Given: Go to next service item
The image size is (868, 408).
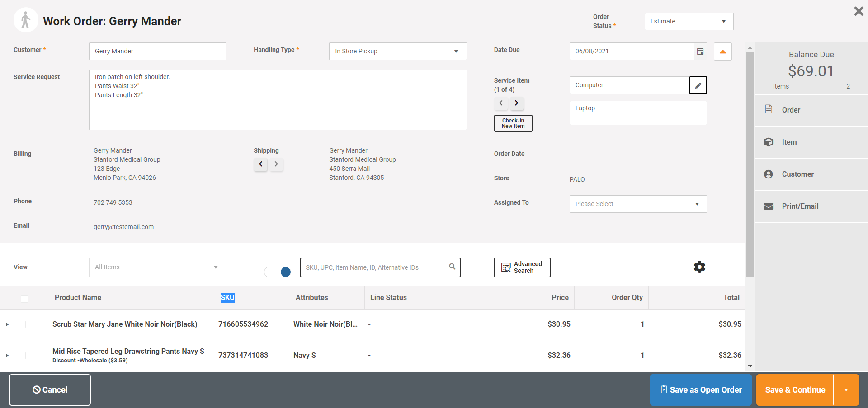Looking at the screenshot, I should [517, 103].
